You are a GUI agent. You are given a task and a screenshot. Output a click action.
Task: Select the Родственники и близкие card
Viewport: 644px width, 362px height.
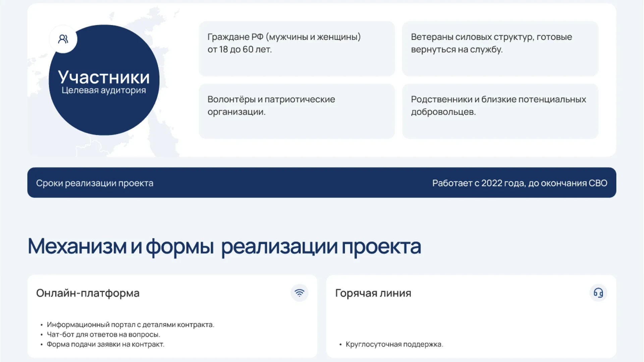coord(500,111)
